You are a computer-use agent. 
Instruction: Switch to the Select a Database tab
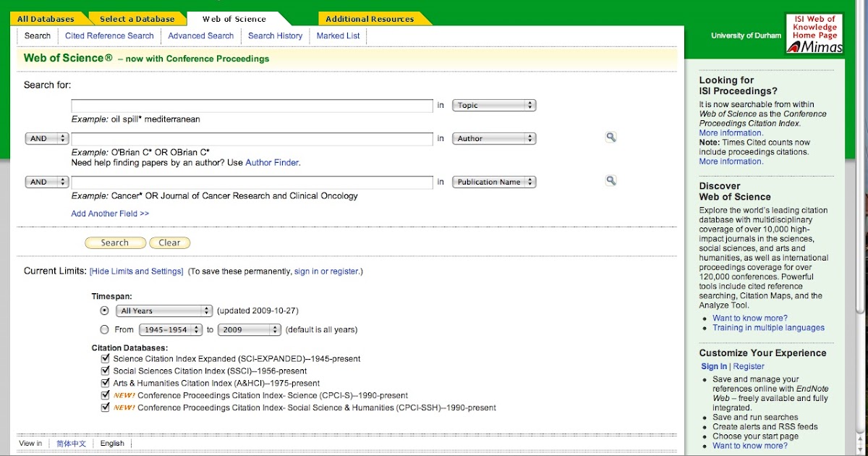coord(137,19)
